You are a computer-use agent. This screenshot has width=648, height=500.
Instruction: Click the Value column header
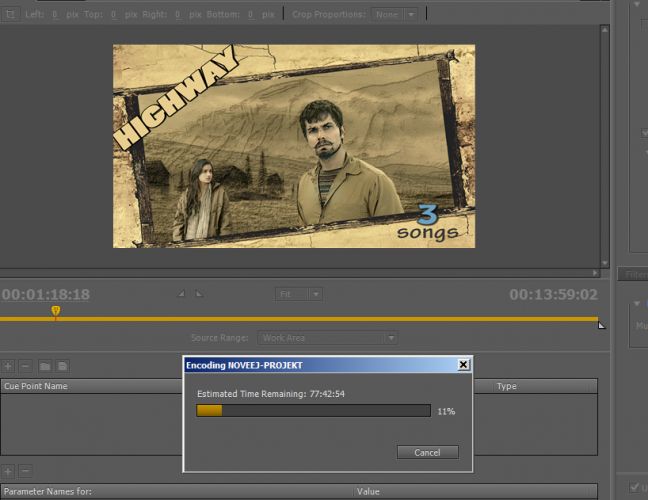coord(475,491)
